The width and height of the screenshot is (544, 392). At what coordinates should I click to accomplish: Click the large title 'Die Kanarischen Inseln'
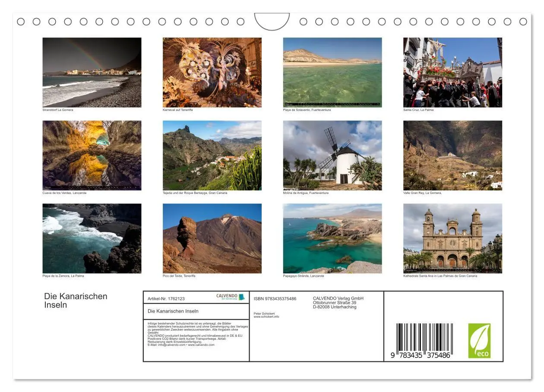pyautogui.click(x=76, y=300)
